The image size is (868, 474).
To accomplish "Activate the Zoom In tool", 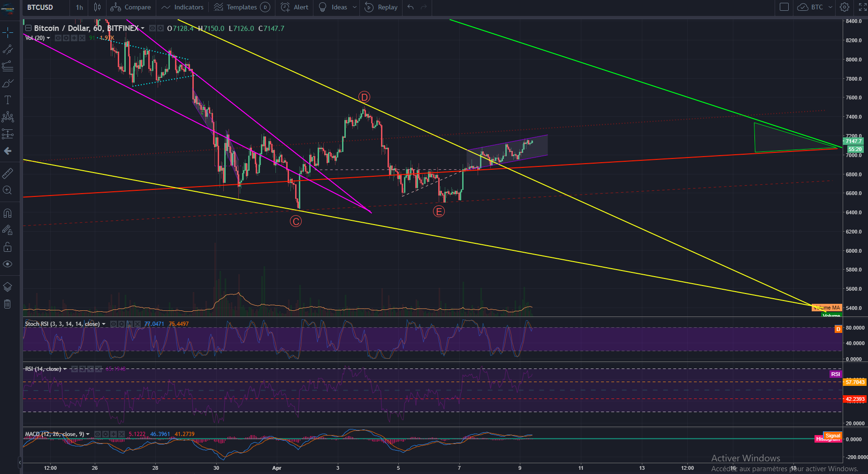I will point(8,190).
